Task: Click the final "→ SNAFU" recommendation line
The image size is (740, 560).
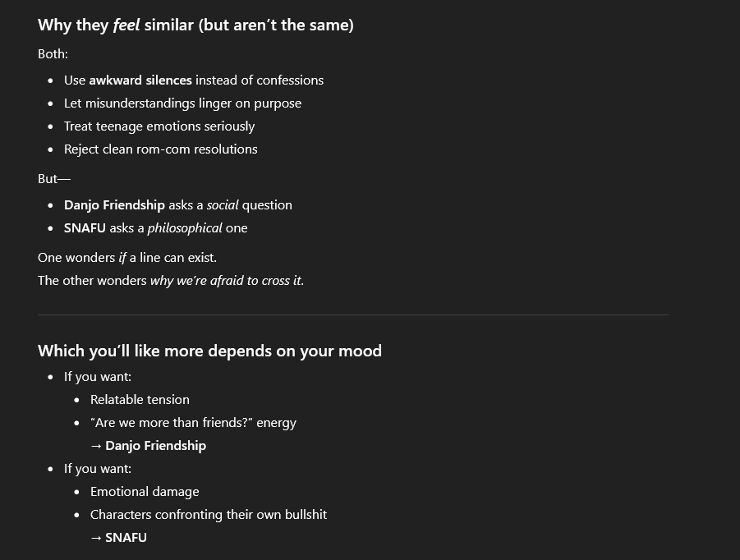Action: point(118,538)
